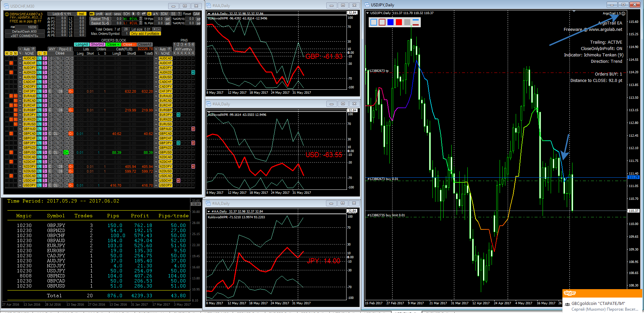Click the M# magic number field 10230
Screen dimensions: 644x313
27,27
